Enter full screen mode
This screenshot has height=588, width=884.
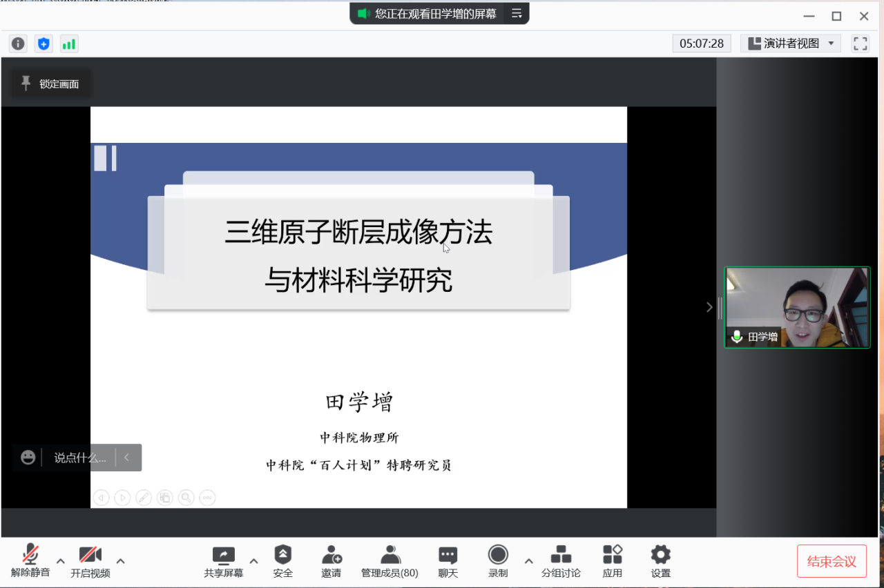tap(861, 43)
